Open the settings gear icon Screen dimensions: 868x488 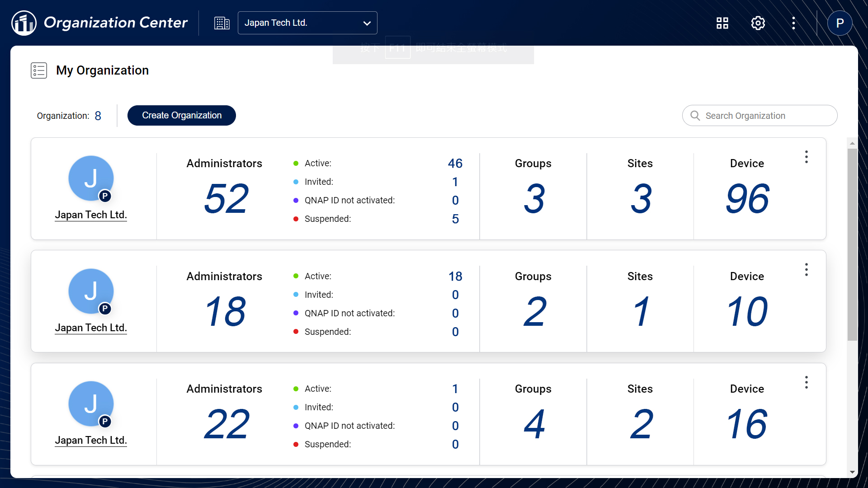click(x=758, y=23)
